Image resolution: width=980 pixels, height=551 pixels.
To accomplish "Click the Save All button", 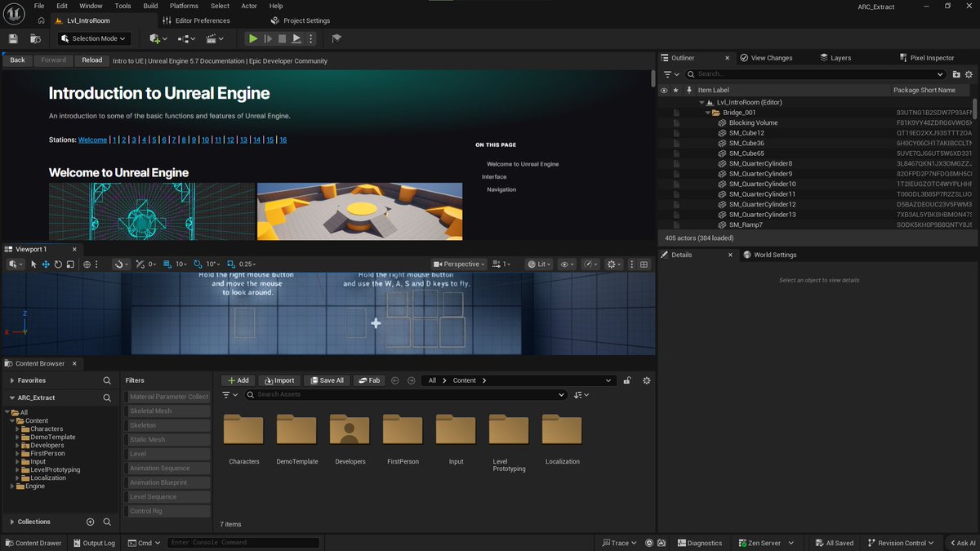I will pyautogui.click(x=326, y=380).
